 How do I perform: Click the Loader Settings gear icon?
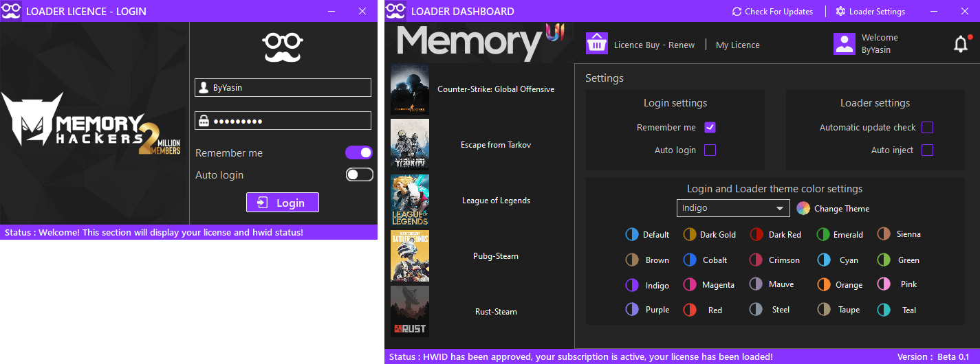tap(840, 12)
